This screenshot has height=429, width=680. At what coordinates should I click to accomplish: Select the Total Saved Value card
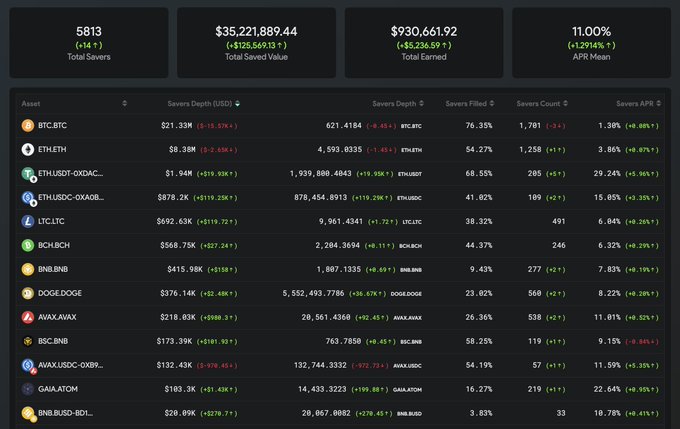(256, 43)
